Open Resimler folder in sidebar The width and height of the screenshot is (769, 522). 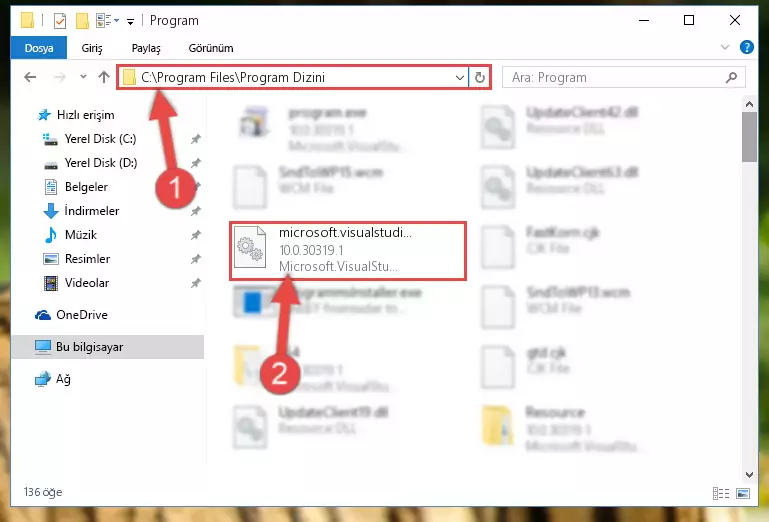(x=87, y=259)
